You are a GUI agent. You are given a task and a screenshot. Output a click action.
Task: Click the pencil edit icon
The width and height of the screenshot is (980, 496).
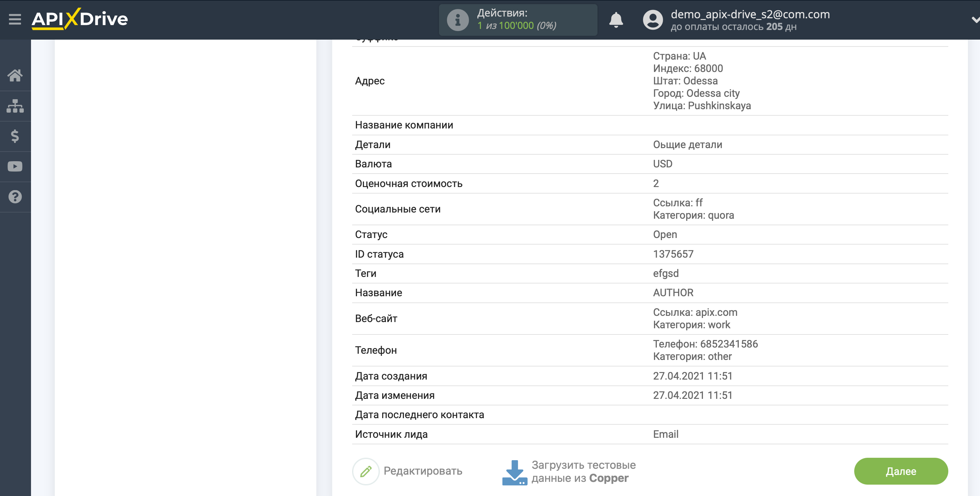coord(366,471)
